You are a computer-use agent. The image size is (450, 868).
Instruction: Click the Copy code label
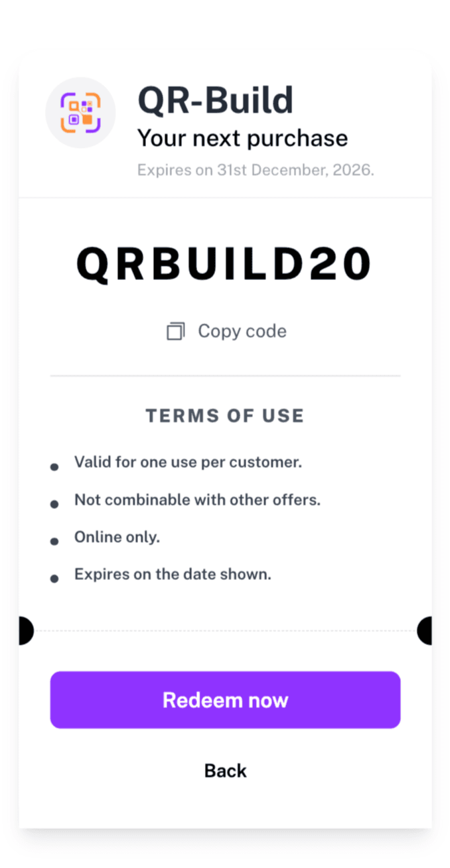[242, 331]
